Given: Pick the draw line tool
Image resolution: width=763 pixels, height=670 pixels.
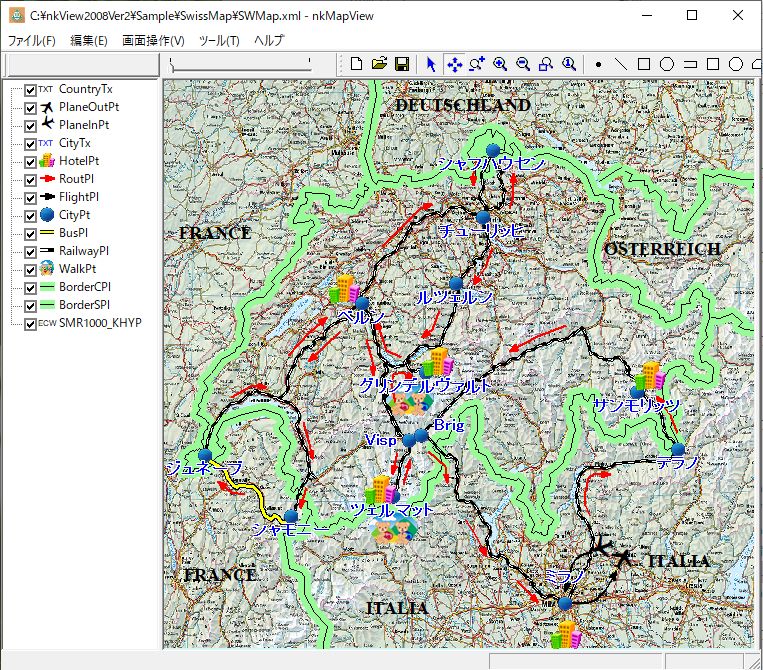Looking at the screenshot, I should 621,64.
